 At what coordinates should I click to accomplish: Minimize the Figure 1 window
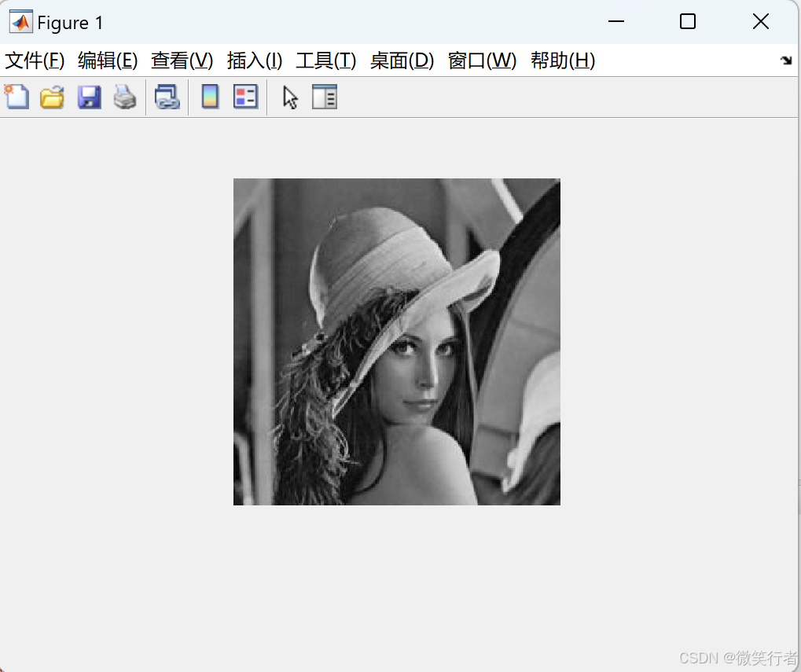pos(616,21)
